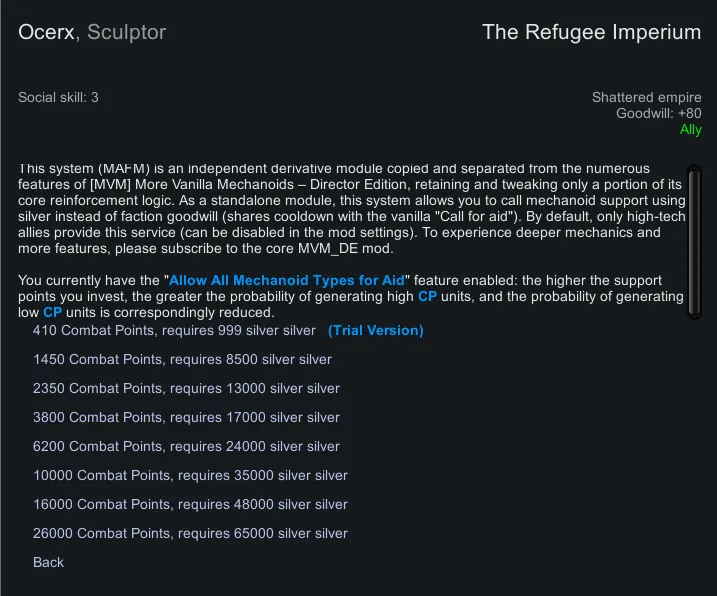
Task: Go Back to the previous dialog
Action: coord(48,562)
